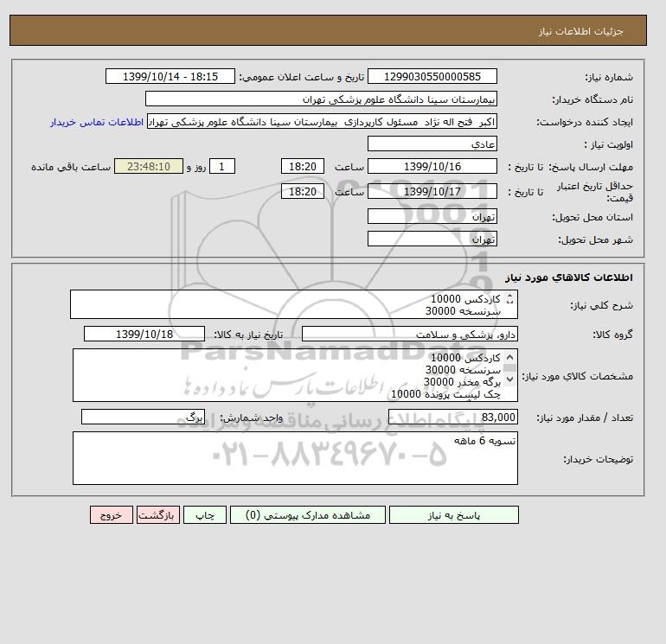Viewport: 666px width, 644px height.
Task: Click the گروه کالا field دارو، پزشکی و سلامت
Action: pos(409,334)
